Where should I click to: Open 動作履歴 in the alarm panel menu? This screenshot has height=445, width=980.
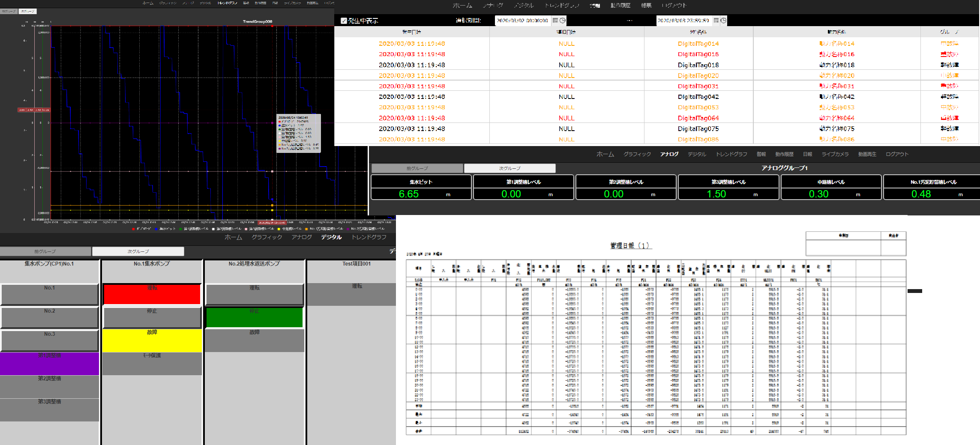[x=620, y=6]
